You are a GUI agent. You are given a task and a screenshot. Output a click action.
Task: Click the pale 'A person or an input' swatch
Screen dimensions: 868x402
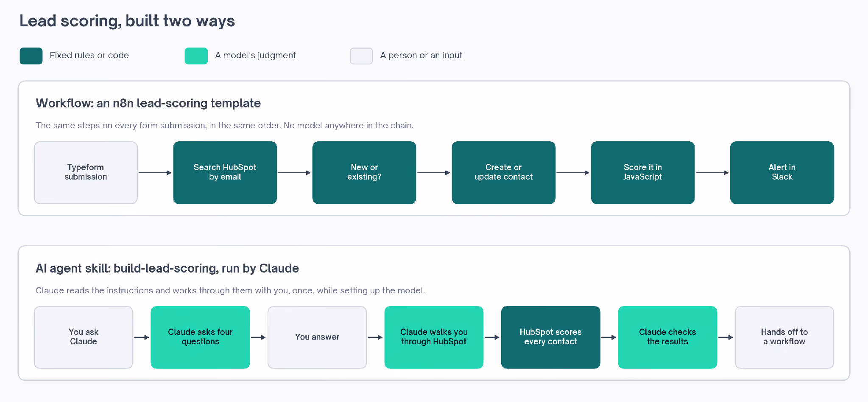click(x=361, y=56)
